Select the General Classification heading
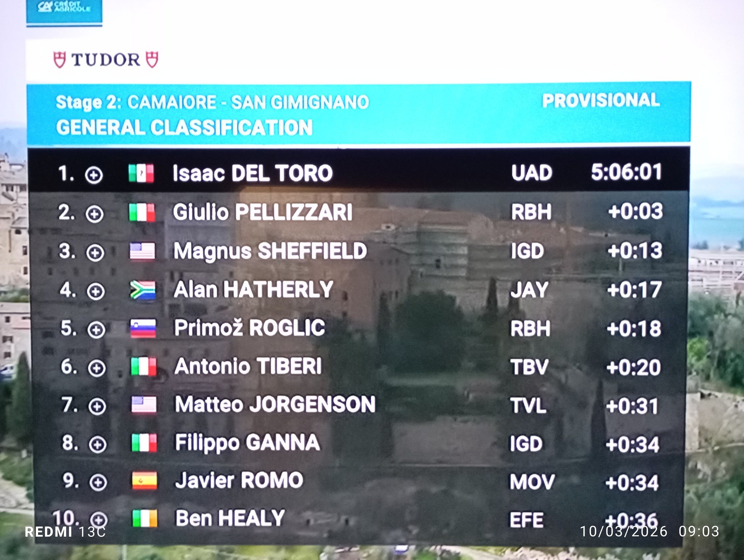This screenshot has height=560, width=744. (184, 128)
